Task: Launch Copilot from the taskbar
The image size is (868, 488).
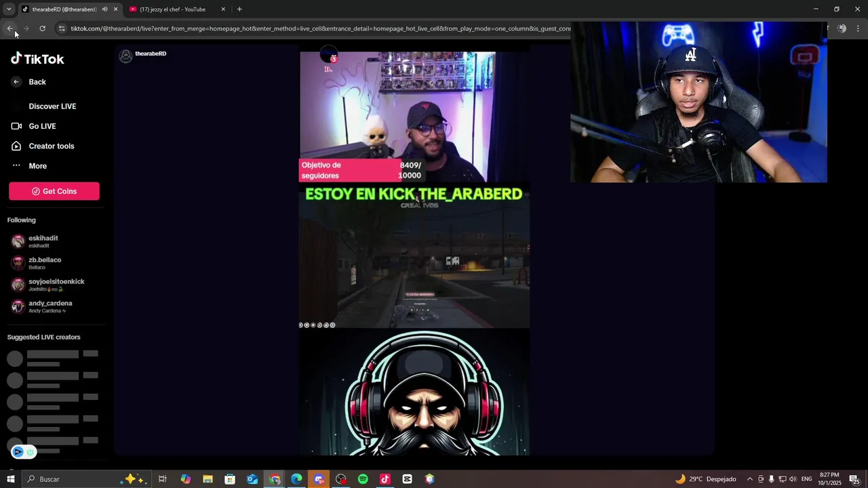Action: click(x=185, y=479)
